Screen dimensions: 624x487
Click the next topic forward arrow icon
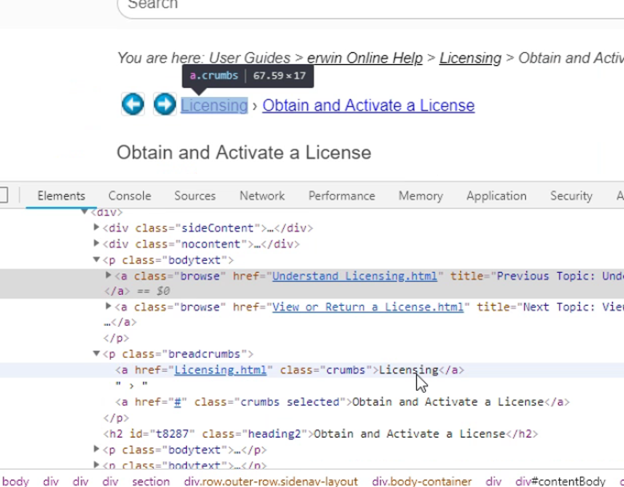pyautogui.click(x=165, y=104)
